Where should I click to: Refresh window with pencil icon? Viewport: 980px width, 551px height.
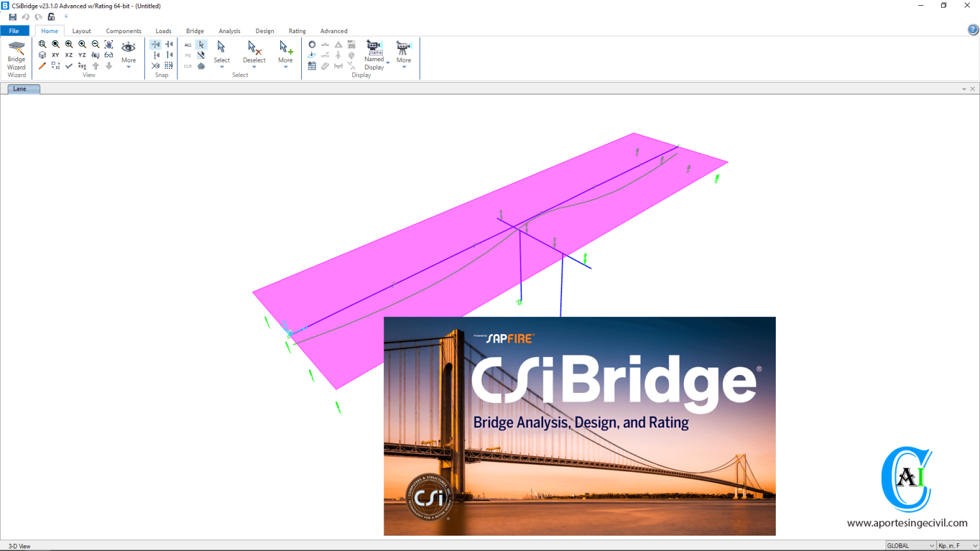42,66
